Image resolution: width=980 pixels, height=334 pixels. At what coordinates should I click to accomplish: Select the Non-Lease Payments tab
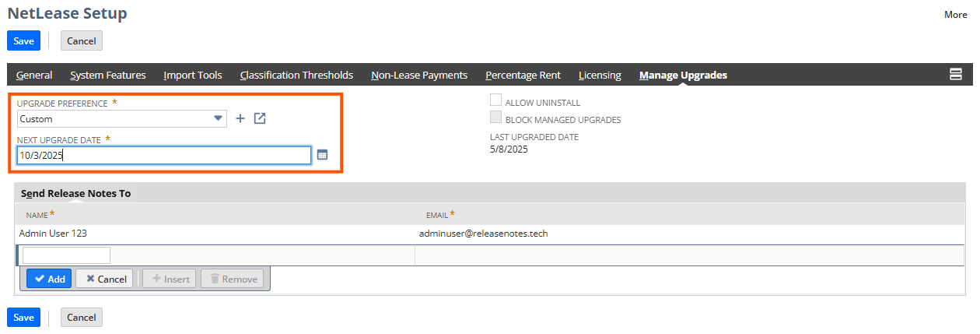[419, 75]
